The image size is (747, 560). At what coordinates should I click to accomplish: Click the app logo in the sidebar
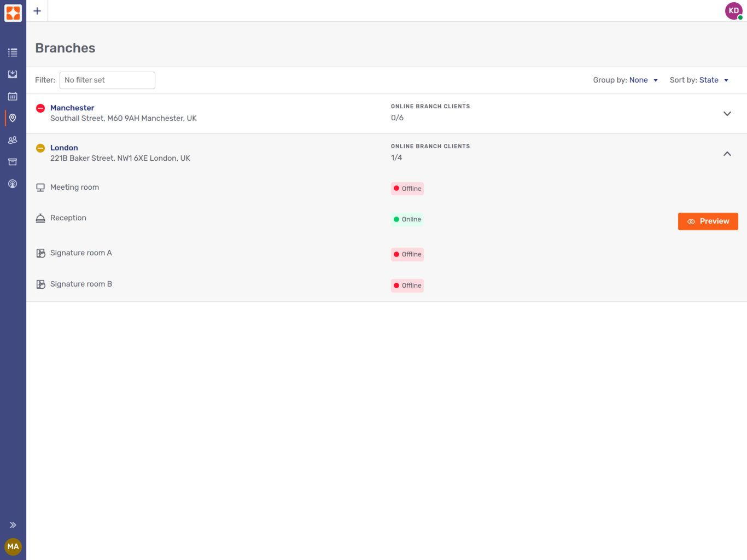click(13, 13)
